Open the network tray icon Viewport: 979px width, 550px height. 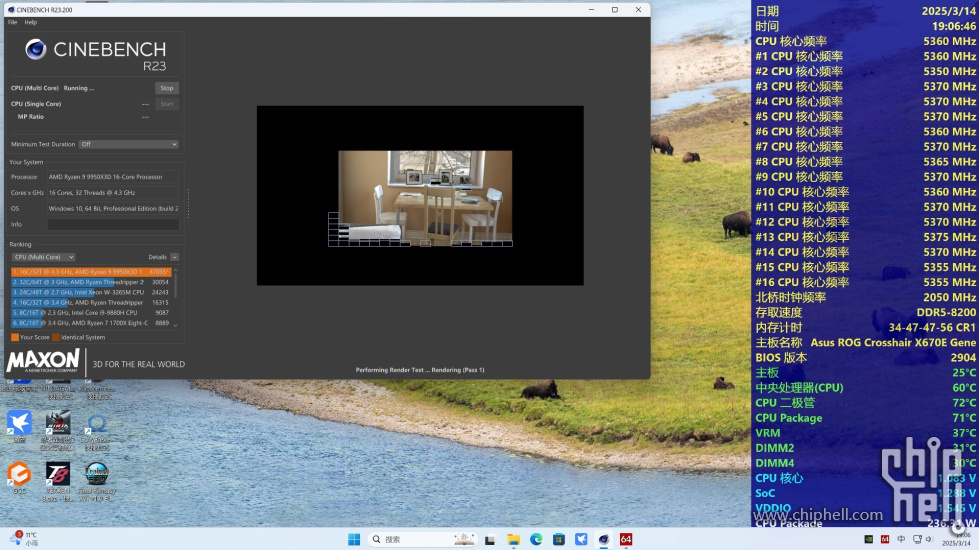click(x=917, y=539)
